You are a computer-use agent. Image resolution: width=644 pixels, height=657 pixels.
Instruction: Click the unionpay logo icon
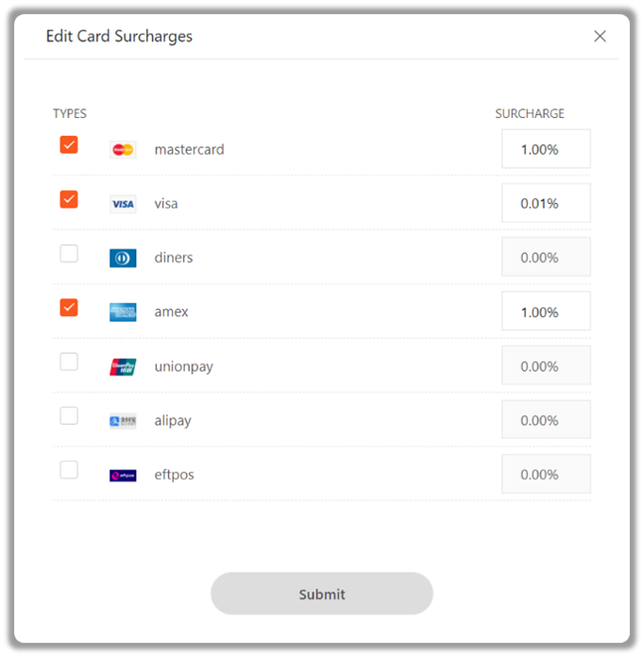pyautogui.click(x=123, y=366)
